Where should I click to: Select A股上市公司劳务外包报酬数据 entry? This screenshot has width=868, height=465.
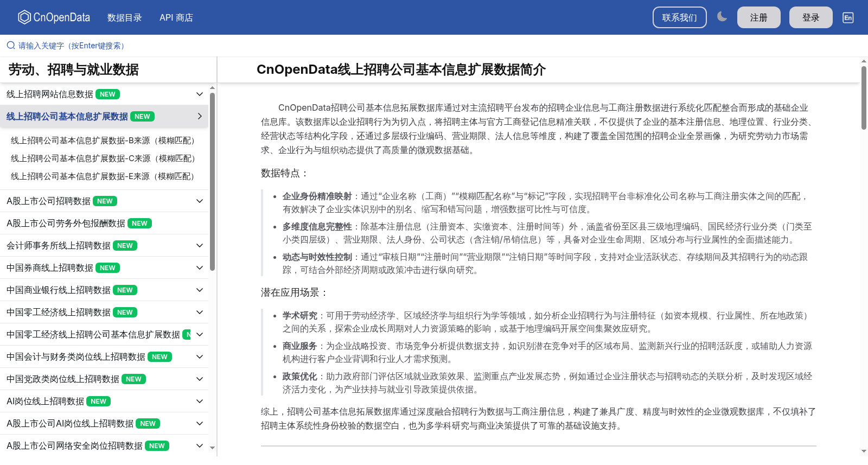coord(66,223)
